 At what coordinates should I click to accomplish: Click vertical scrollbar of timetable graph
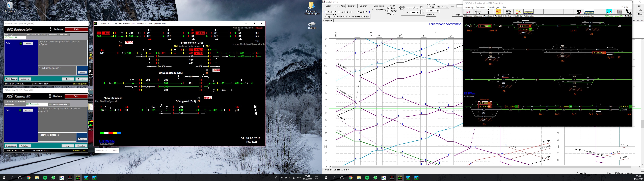tap(642, 102)
